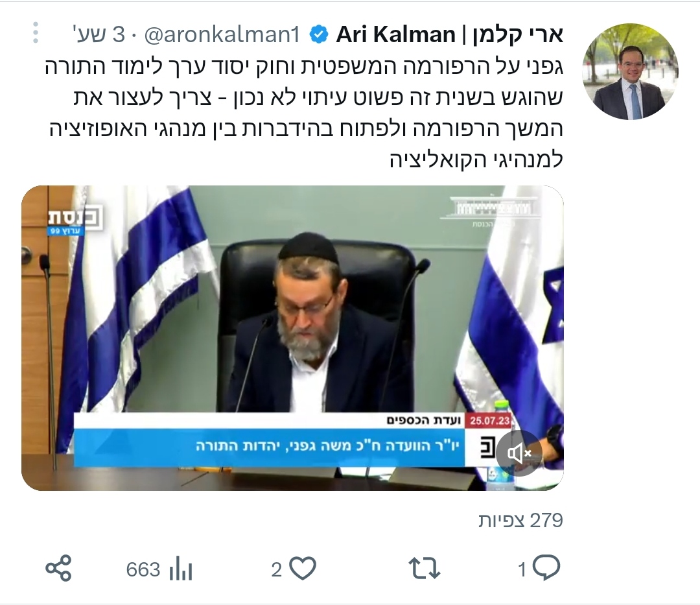Click the Knesset channel 99 logo in video

tap(75, 220)
